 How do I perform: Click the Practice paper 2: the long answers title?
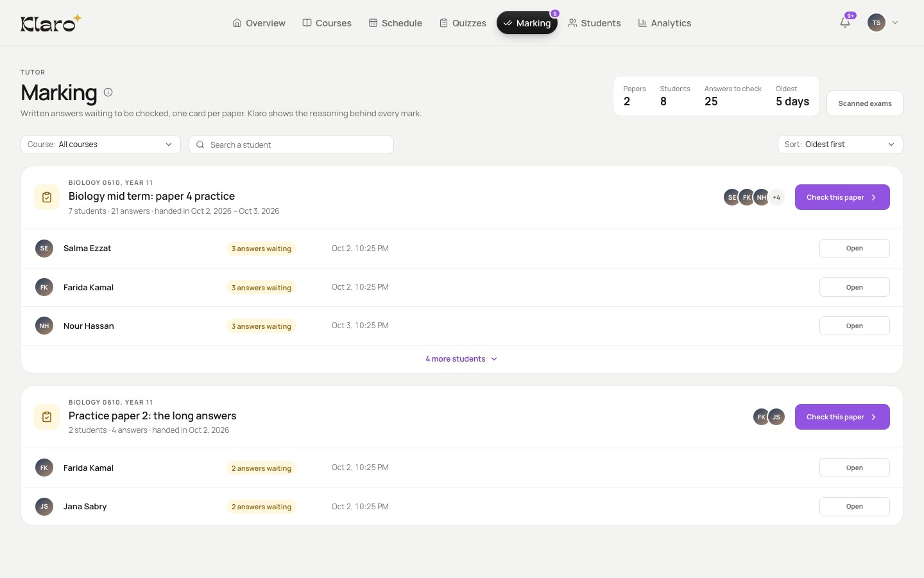[x=153, y=416]
